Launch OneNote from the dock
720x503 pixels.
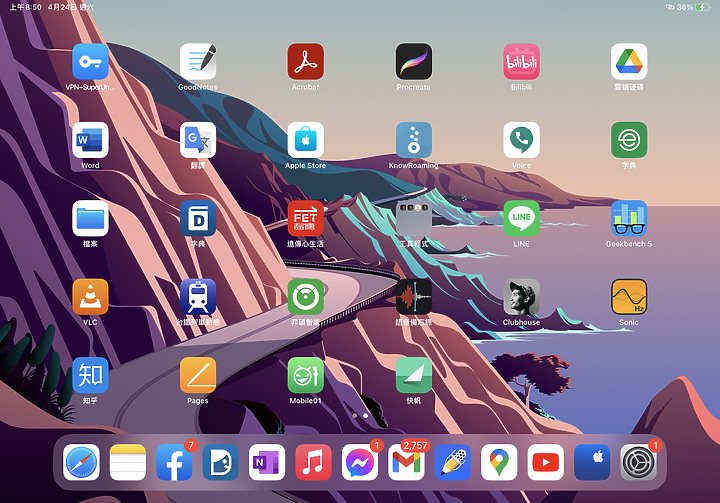[267, 462]
